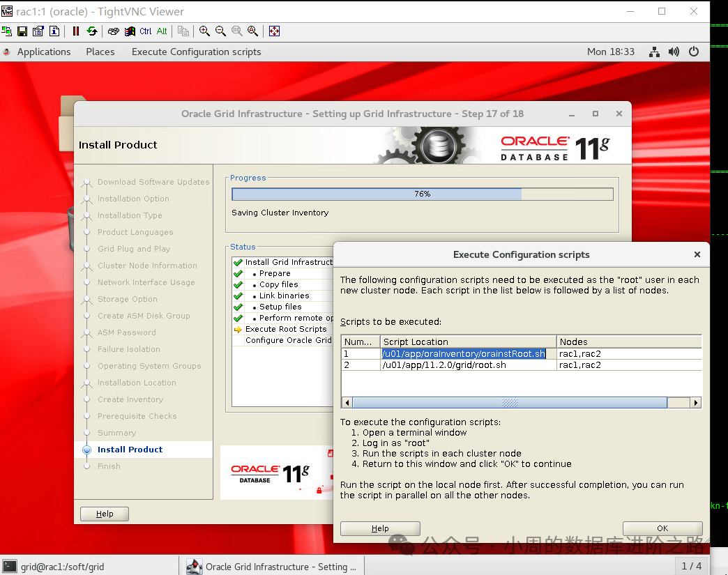
Task: Click the Mon 18:33 clock
Action: coord(611,52)
